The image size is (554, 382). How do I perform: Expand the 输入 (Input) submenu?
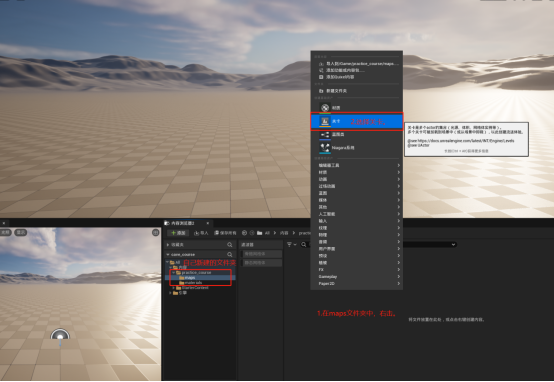click(x=356, y=221)
